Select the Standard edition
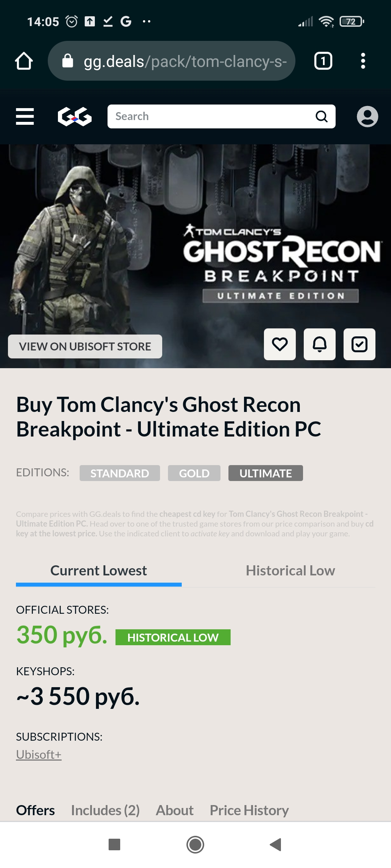 (120, 473)
